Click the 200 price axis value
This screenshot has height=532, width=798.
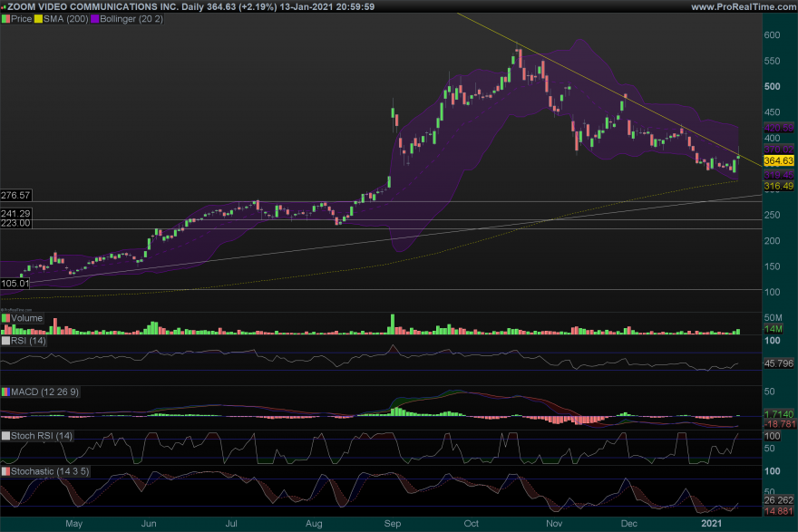[x=772, y=241]
